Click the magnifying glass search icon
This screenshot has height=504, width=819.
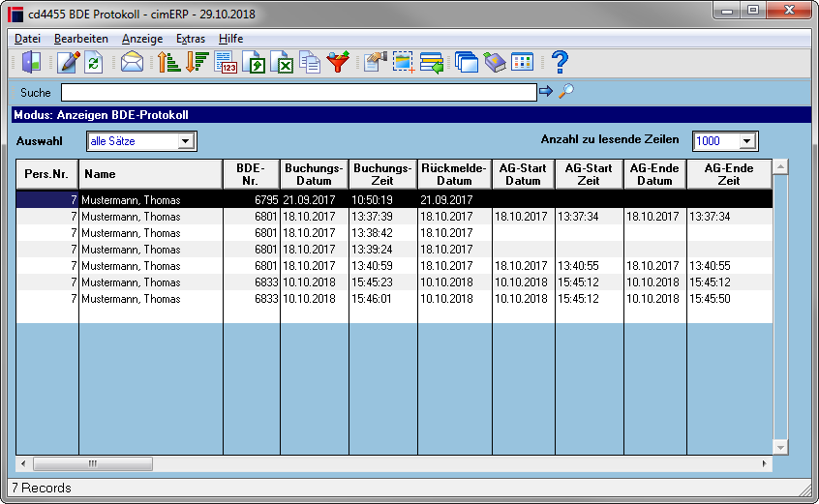pyautogui.click(x=565, y=91)
